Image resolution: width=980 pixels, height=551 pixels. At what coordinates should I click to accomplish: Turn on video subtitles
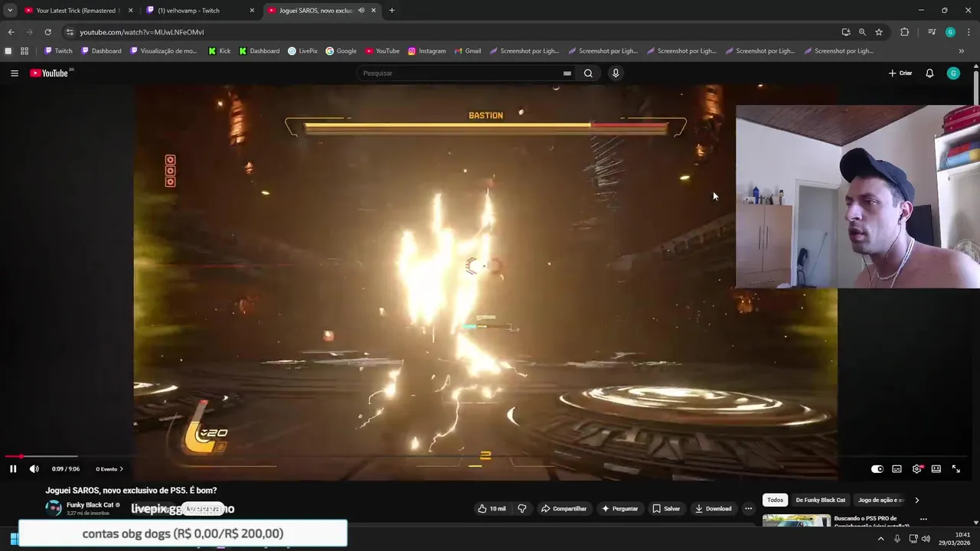(897, 469)
